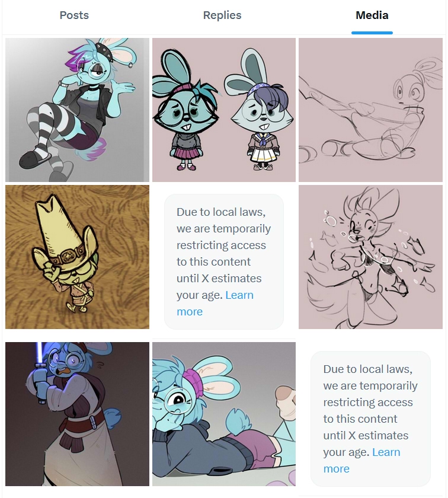The image size is (448, 498).
Task: Switch to the Posts tab
Action: click(74, 15)
